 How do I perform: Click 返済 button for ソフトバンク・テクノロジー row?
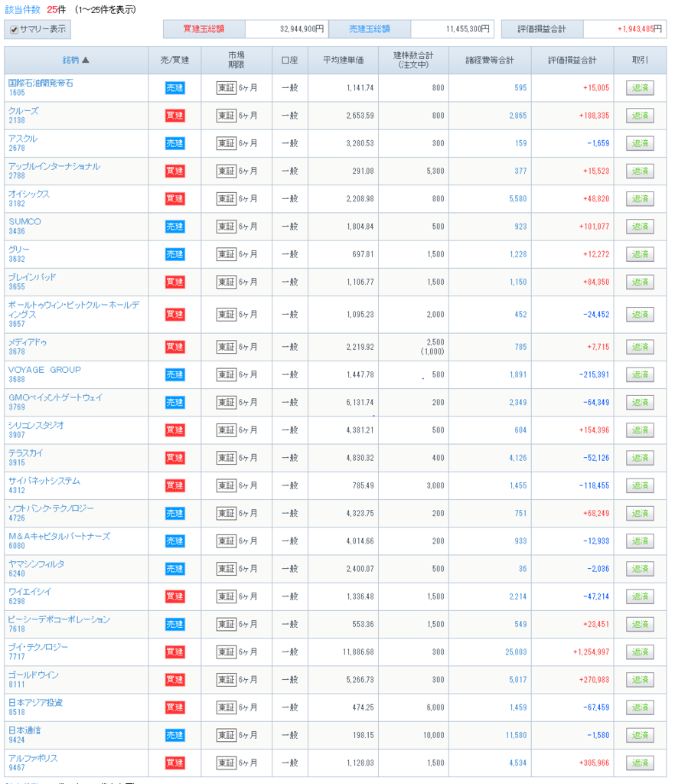[x=640, y=514]
